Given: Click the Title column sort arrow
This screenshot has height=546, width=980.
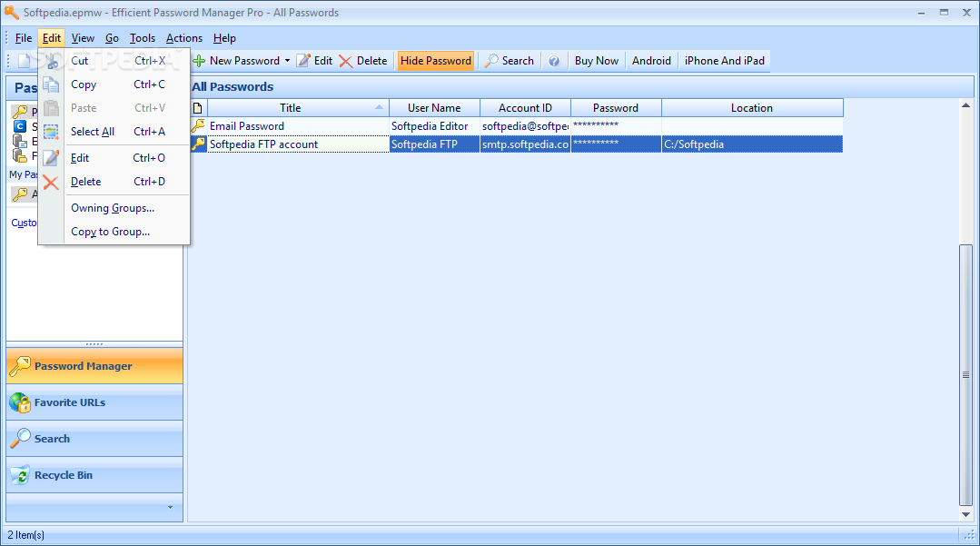Looking at the screenshot, I should point(379,107).
